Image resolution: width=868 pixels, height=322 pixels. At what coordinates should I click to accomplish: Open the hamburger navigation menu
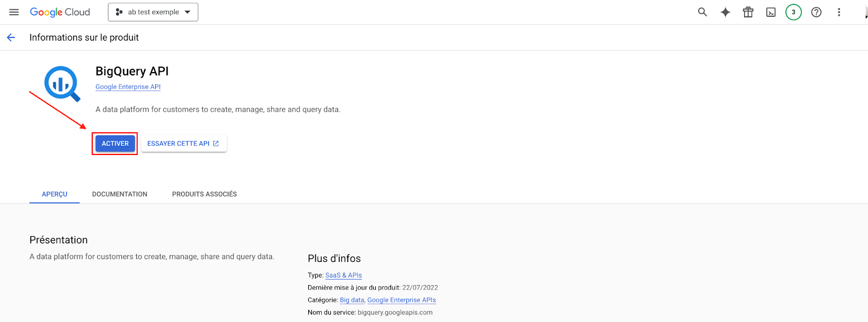pos(14,12)
